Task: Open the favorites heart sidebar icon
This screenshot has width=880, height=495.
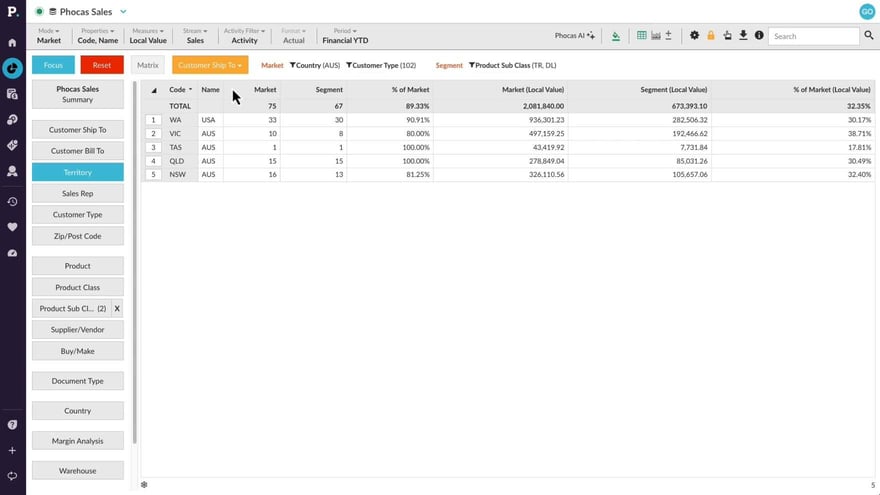Action: [12, 227]
